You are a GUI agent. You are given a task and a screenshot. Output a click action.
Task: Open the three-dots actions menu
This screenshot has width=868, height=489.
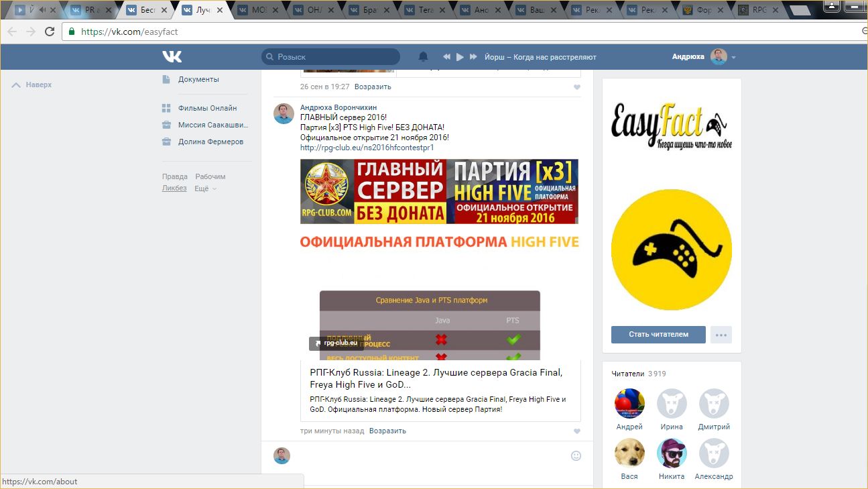click(721, 335)
